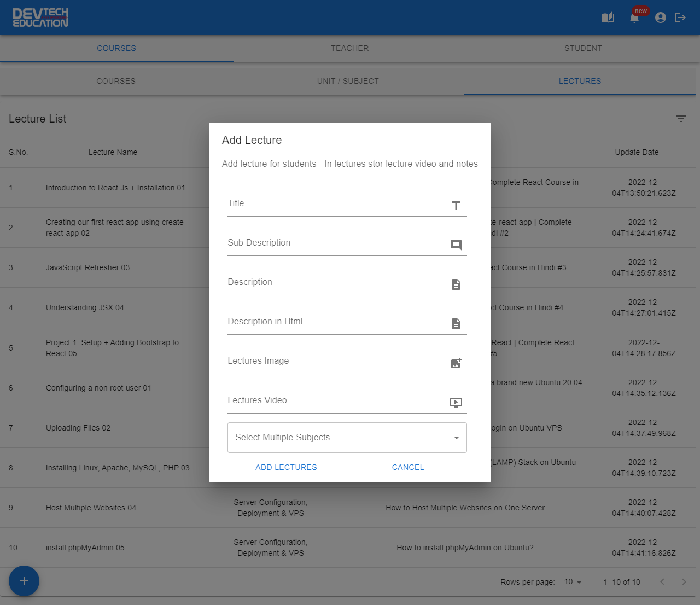Screen dimensions: 700x605
Task: Click the ADD LECTURES button
Action: coord(286,467)
